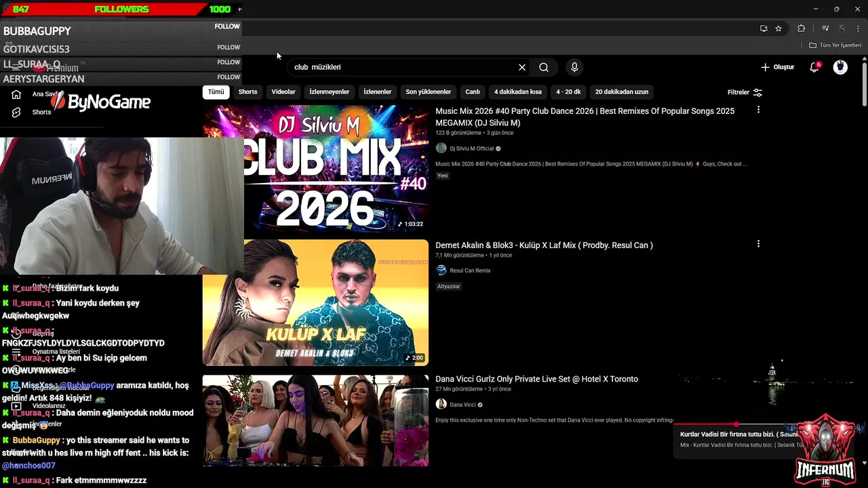Go to Resul Can Remix channel name
868x488 pixels.
click(x=470, y=270)
